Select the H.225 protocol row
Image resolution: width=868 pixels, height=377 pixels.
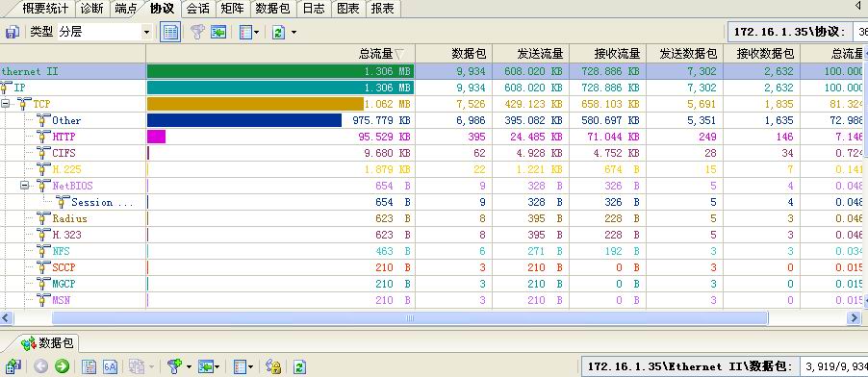tap(432, 169)
